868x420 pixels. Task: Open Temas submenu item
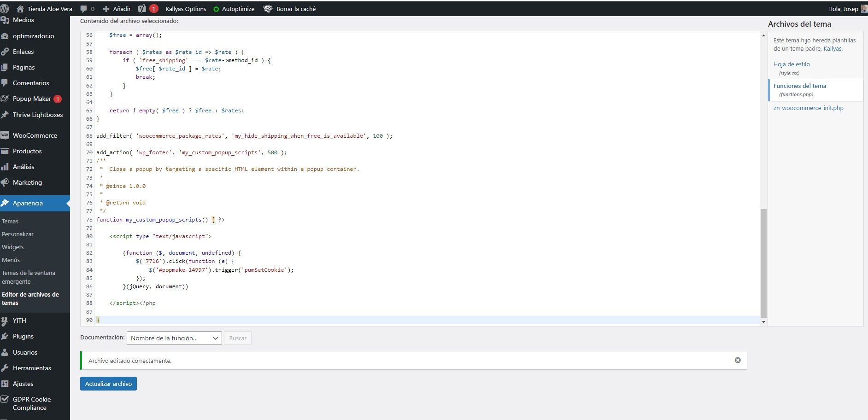[x=10, y=221]
